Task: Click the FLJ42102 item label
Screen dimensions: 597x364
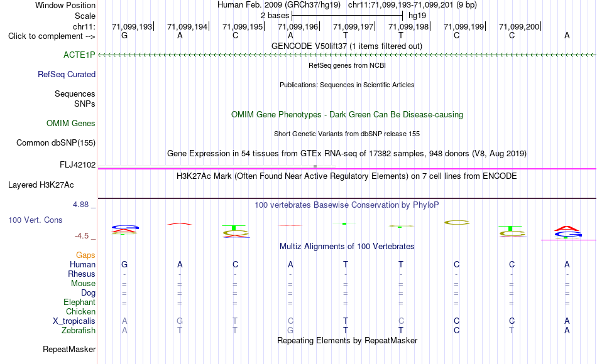Action: coord(78,164)
